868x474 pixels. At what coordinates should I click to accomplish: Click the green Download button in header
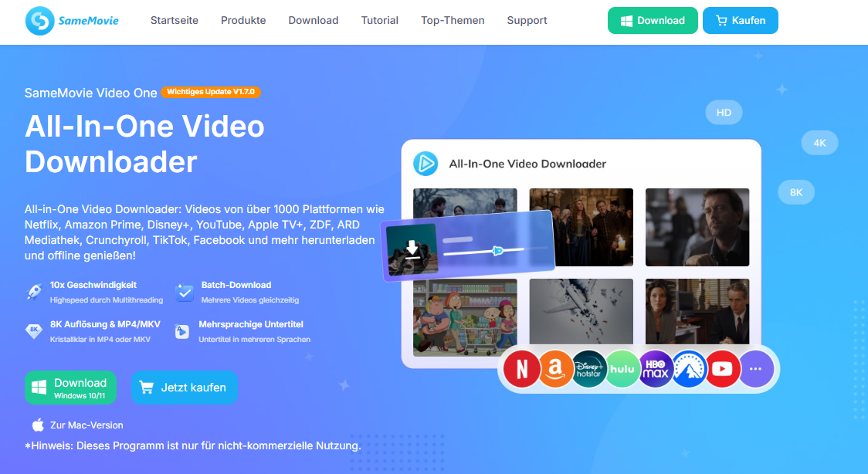pos(653,21)
